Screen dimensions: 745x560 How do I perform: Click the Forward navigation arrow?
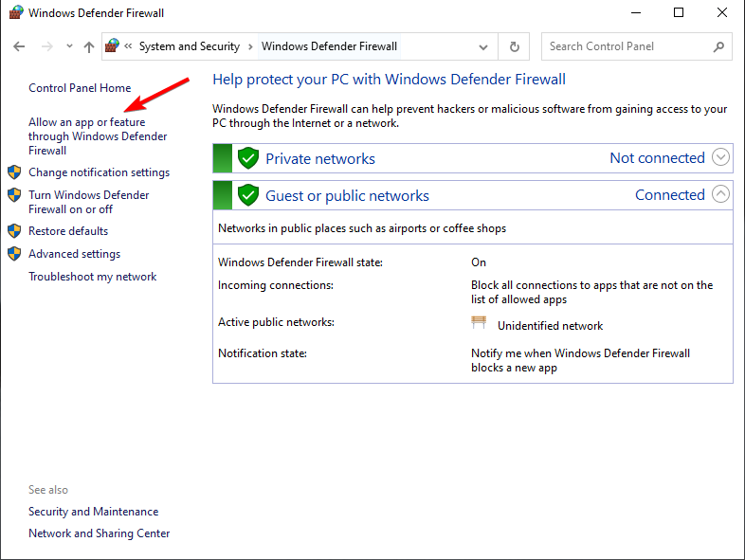46,46
